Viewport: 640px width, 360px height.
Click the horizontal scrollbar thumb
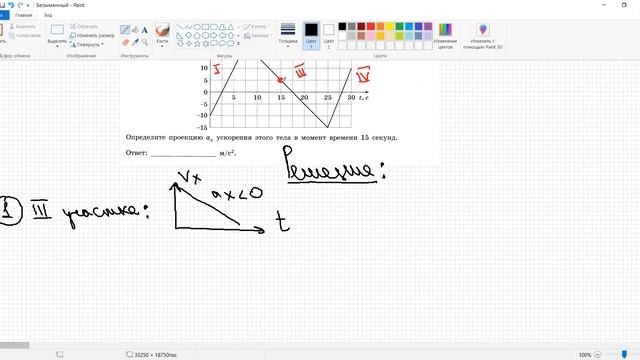tap(15, 345)
